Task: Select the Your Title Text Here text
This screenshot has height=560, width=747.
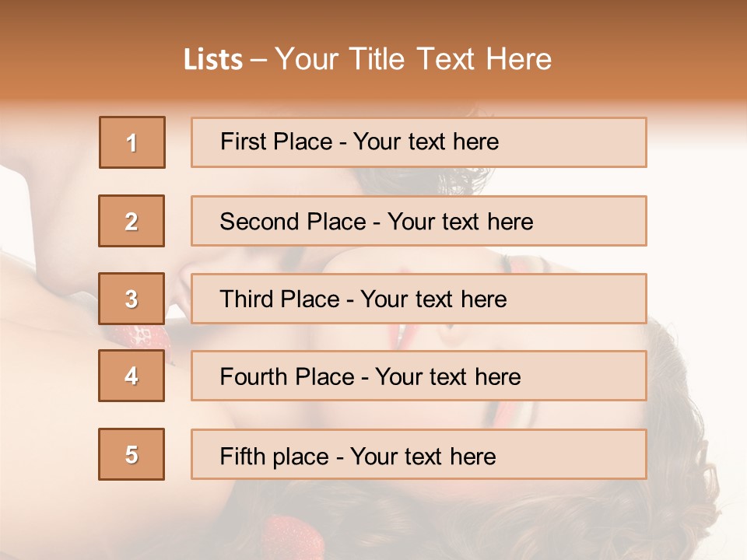Action: pos(413,59)
